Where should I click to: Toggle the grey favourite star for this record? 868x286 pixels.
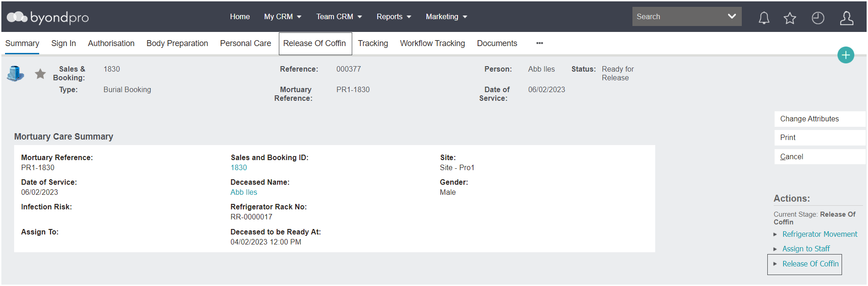[41, 73]
